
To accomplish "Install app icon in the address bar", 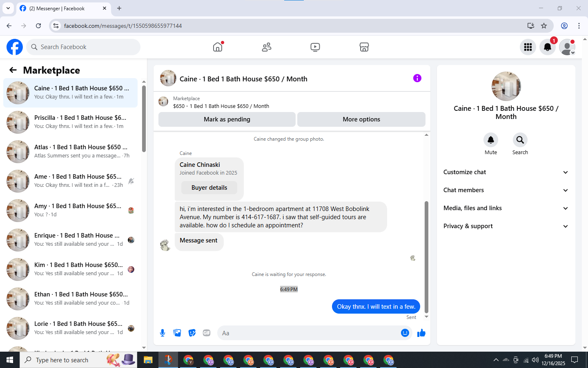I will [531, 26].
